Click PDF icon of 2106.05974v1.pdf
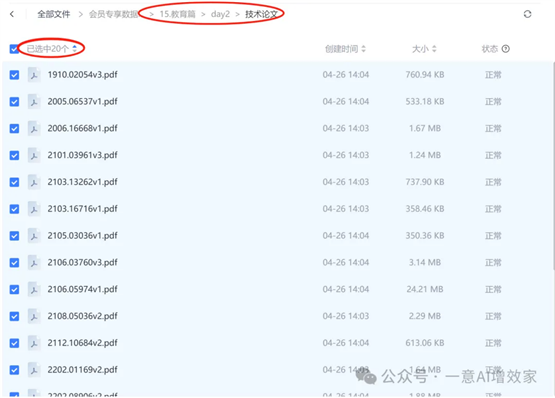This screenshot has width=555, height=398. [x=34, y=289]
